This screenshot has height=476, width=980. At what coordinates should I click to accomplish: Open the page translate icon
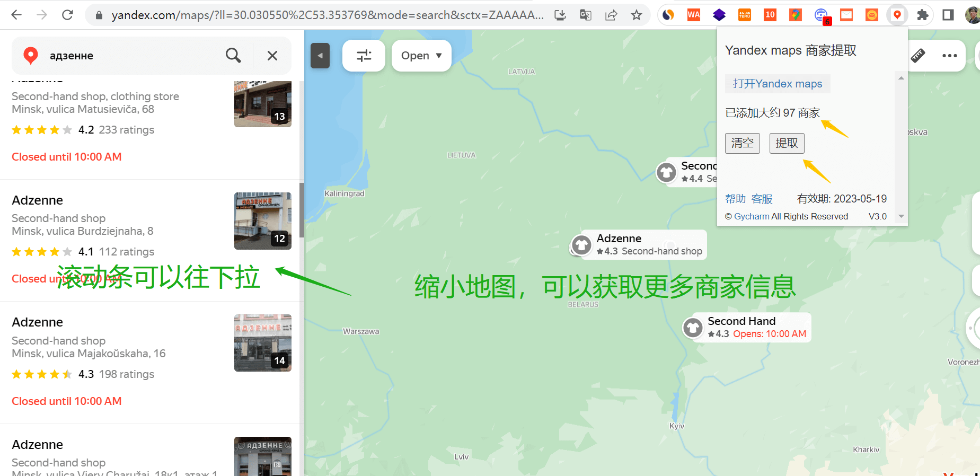coord(586,15)
